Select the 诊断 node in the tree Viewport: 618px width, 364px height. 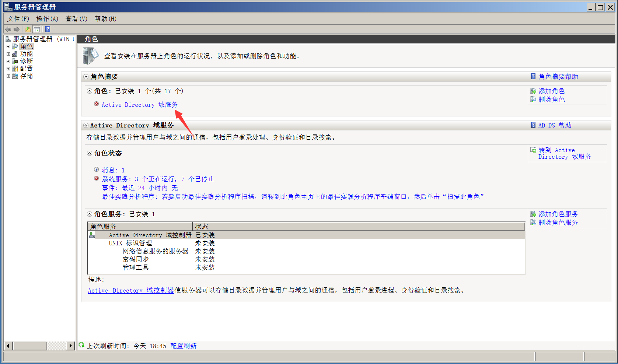pos(27,61)
